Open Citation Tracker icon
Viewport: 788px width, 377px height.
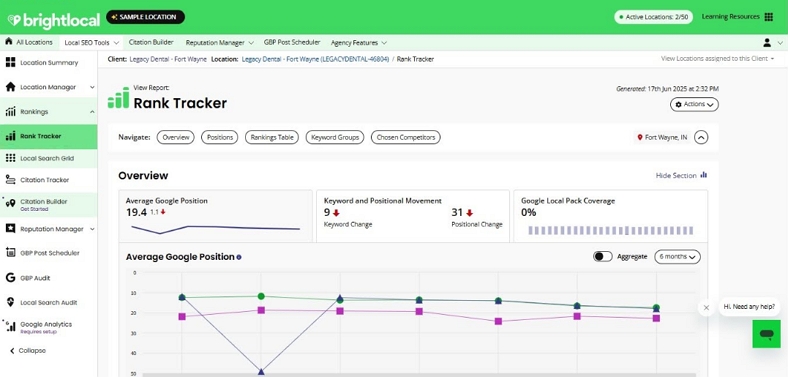tap(10, 179)
